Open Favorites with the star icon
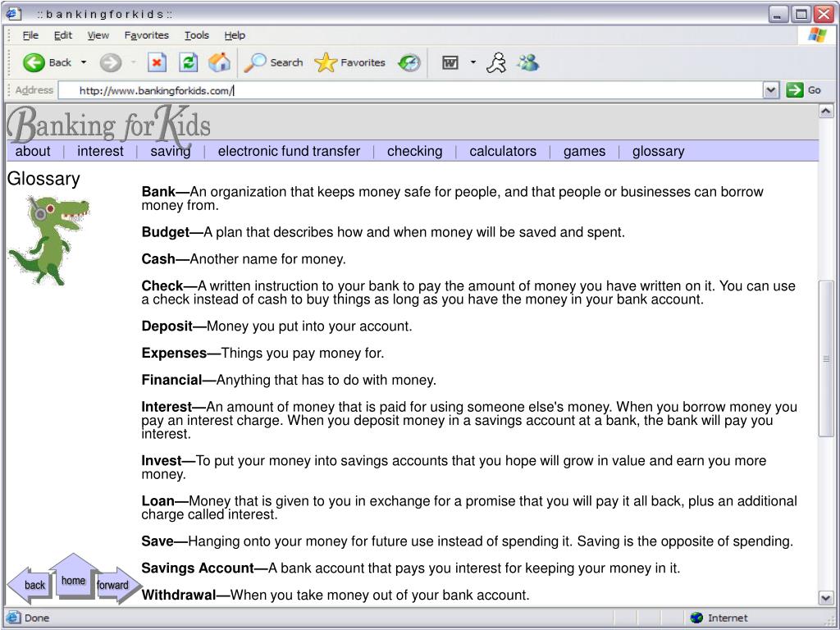Image resolution: width=840 pixels, height=630 pixels. 325,62
